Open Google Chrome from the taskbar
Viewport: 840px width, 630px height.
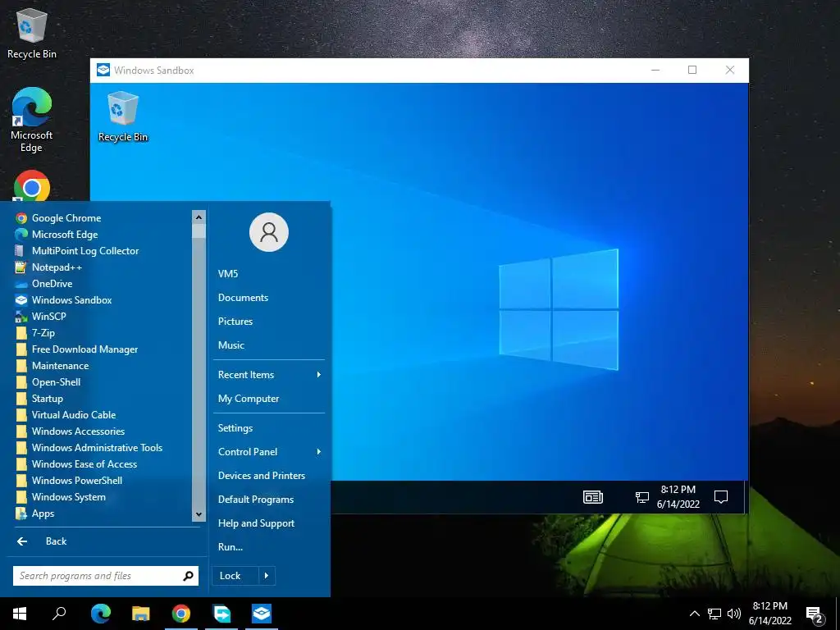click(x=181, y=614)
